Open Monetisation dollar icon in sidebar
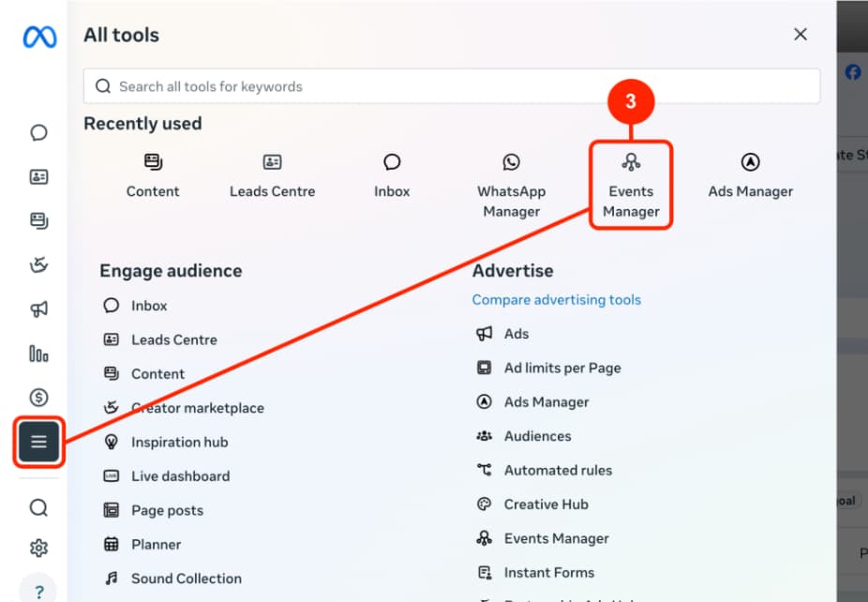Viewport: 868px width, 602px height. click(x=38, y=397)
